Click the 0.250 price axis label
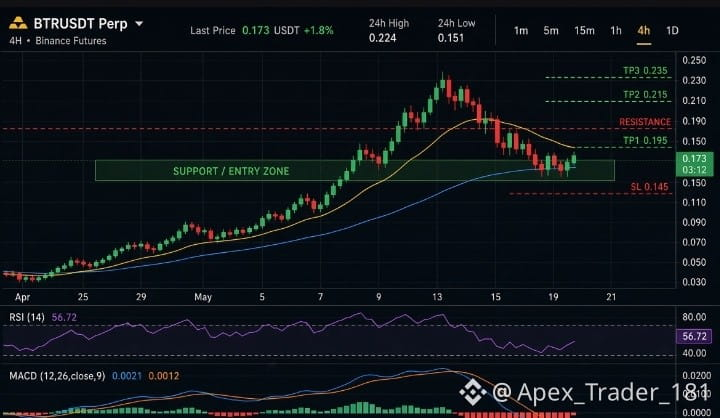720x418 pixels. (694, 60)
